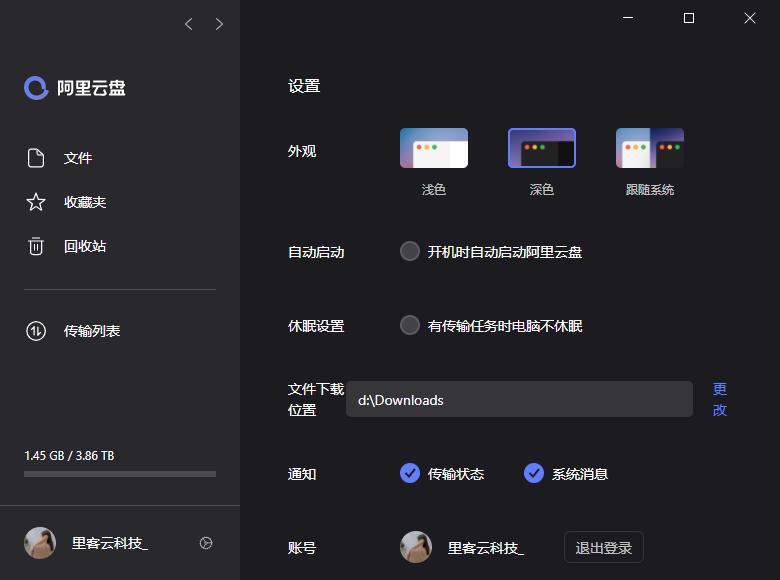Click 更改 to change download location

point(720,399)
